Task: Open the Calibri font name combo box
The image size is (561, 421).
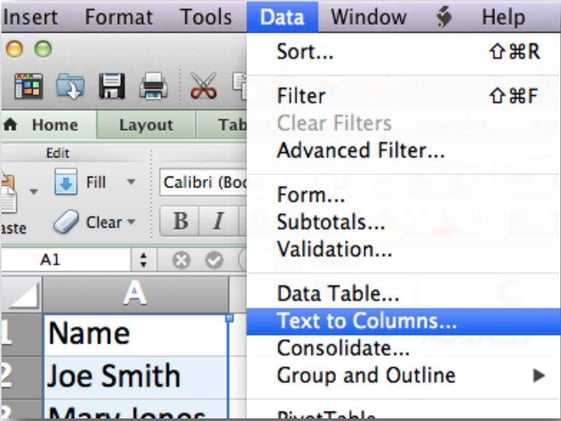Action: [203, 182]
